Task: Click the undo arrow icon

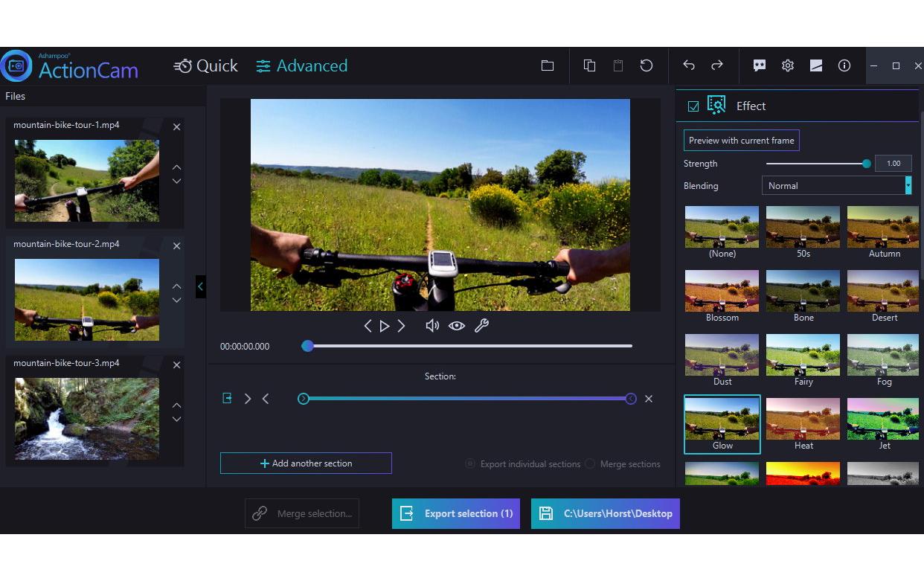Action: point(689,65)
